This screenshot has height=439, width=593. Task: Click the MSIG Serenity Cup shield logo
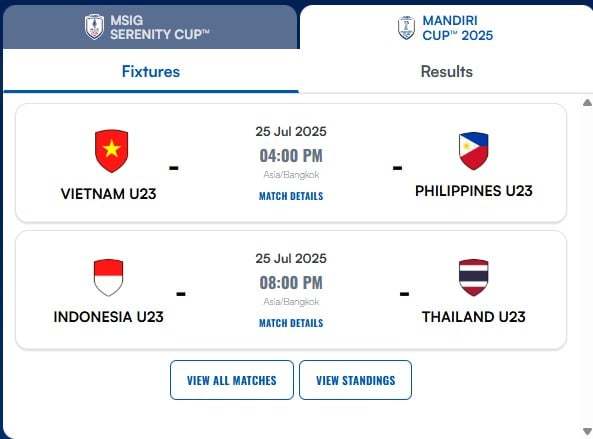click(94, 27)
